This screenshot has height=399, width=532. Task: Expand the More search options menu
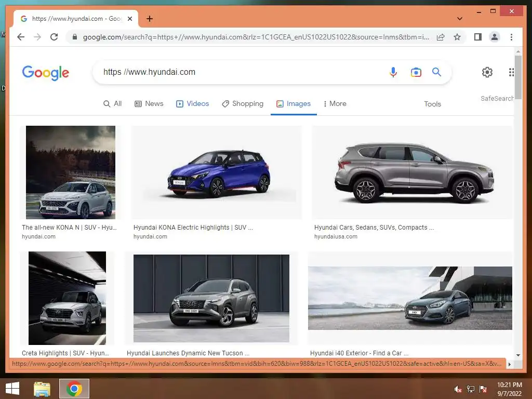(335, 103)
